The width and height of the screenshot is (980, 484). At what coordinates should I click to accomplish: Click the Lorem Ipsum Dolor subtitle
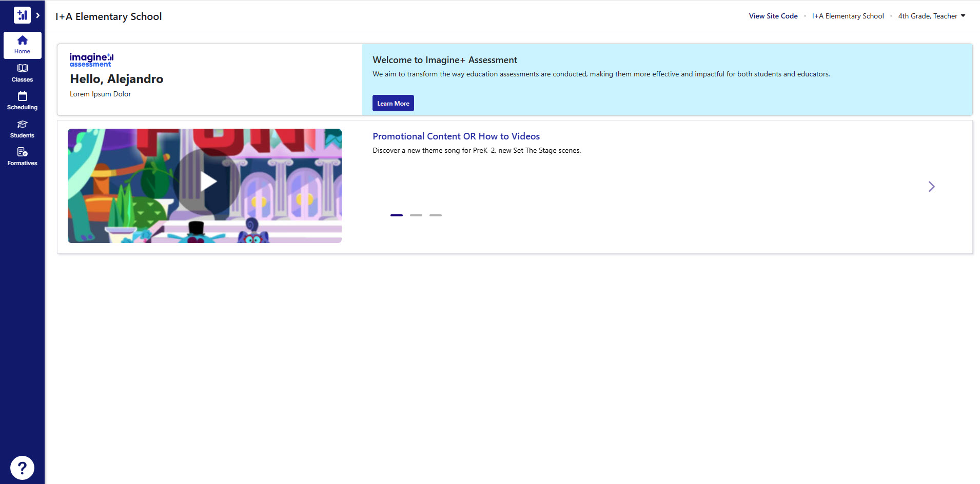point(101,94)
